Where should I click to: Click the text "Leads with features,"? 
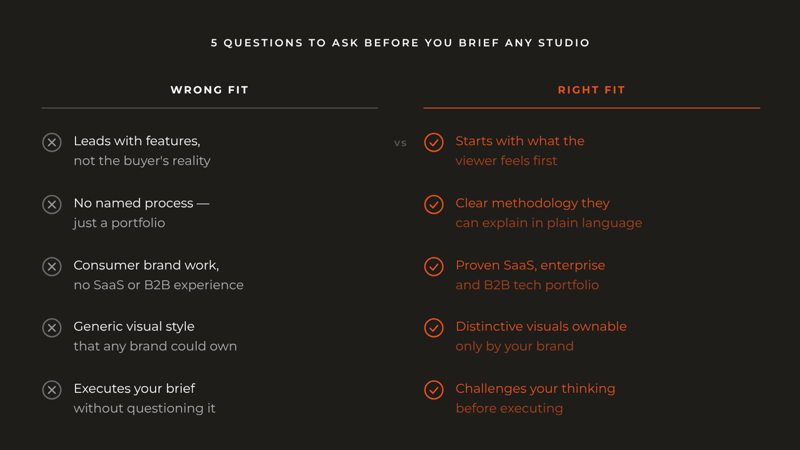(137, 141)
